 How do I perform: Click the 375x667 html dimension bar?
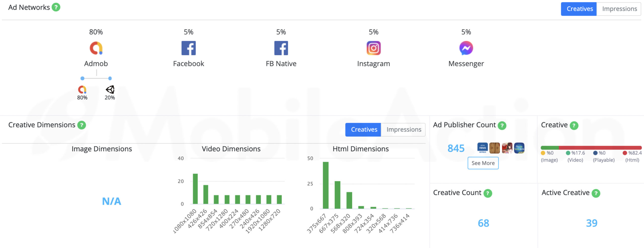326,185
